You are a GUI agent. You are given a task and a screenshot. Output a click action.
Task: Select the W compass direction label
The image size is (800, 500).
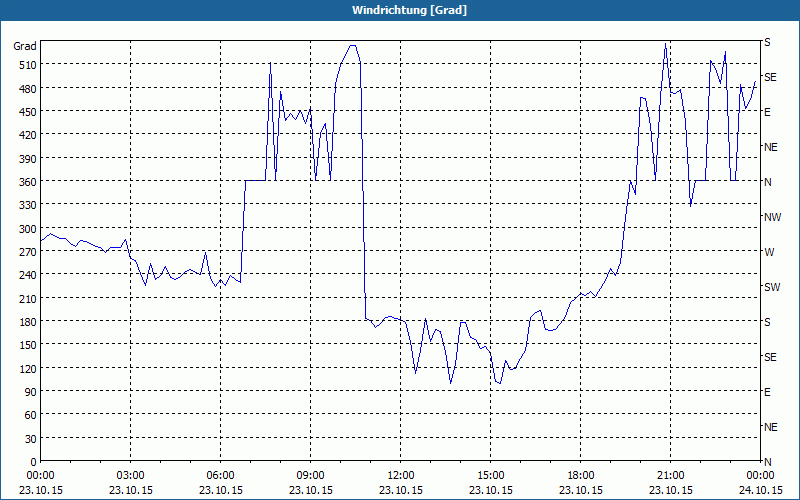[769, 252]
